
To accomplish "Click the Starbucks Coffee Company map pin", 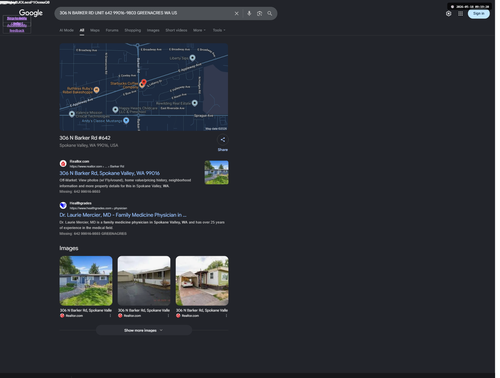I will (142, 85).
